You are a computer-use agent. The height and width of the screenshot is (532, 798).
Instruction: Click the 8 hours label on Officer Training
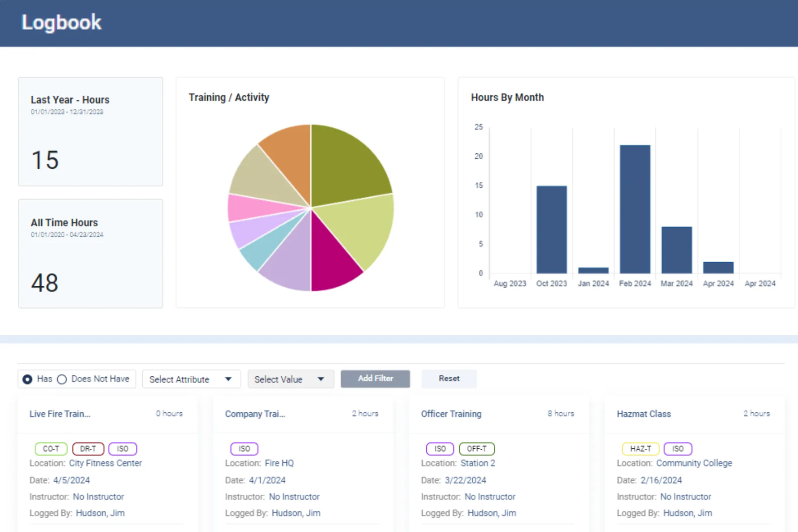[x=561, y=414]
